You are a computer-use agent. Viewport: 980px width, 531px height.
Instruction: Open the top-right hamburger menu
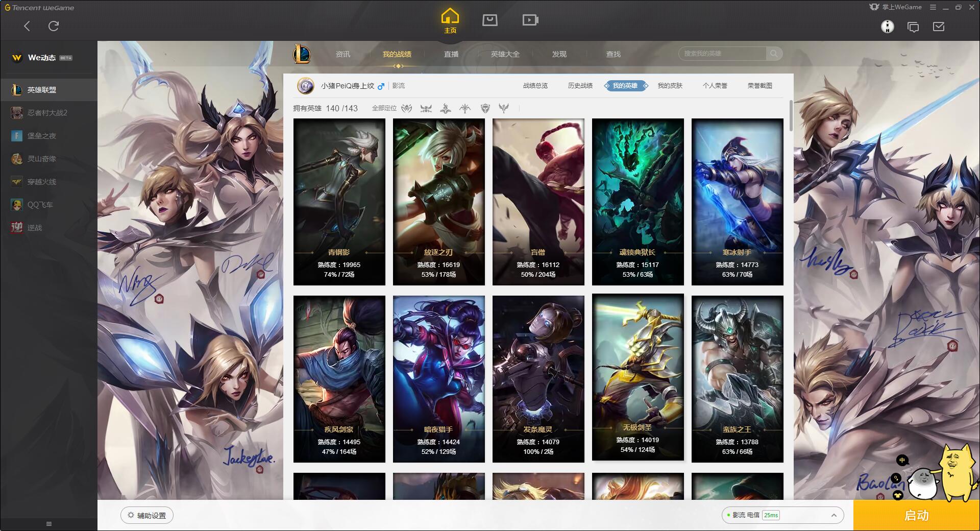pyautogui.click(x=933, y=7)
